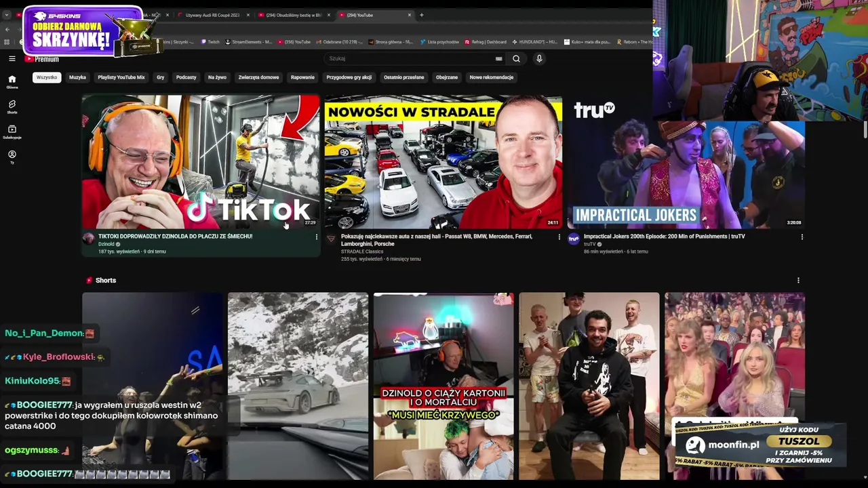Image resolution: width=868 pixels, height=488 pixels.
Task: Open options menu for Impractical Jokers video
Action: (x=802, y=237)
